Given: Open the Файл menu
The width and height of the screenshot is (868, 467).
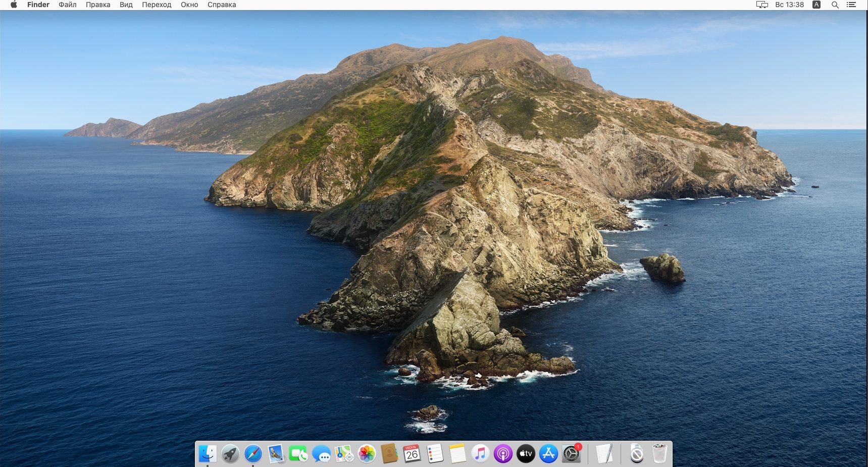Looking at the screenshot, I should (67, 5).
